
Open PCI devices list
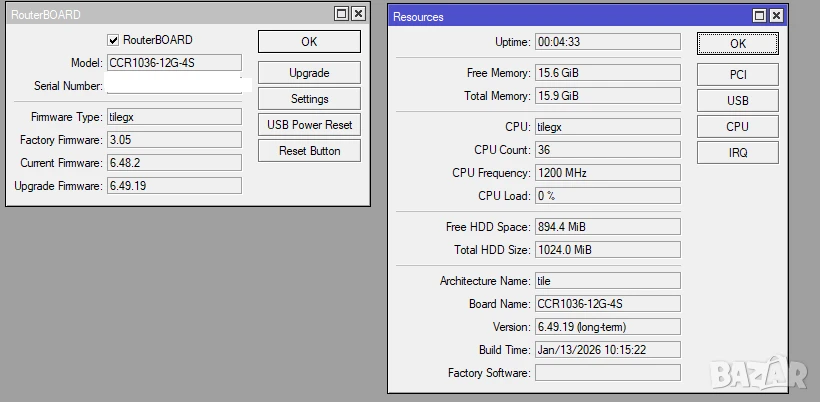(737, 75)
